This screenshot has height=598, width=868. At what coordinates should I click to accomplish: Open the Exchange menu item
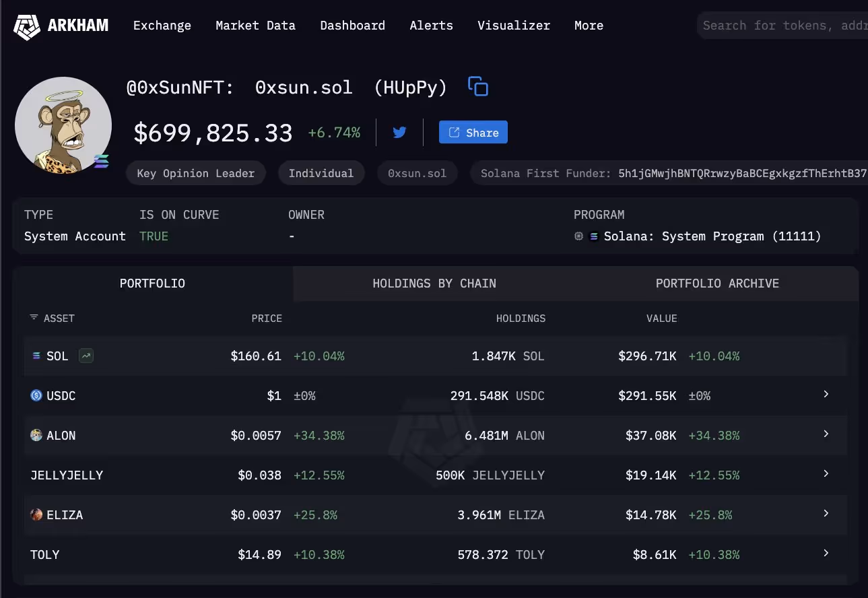pyautogui.click(x=162, y=26)
